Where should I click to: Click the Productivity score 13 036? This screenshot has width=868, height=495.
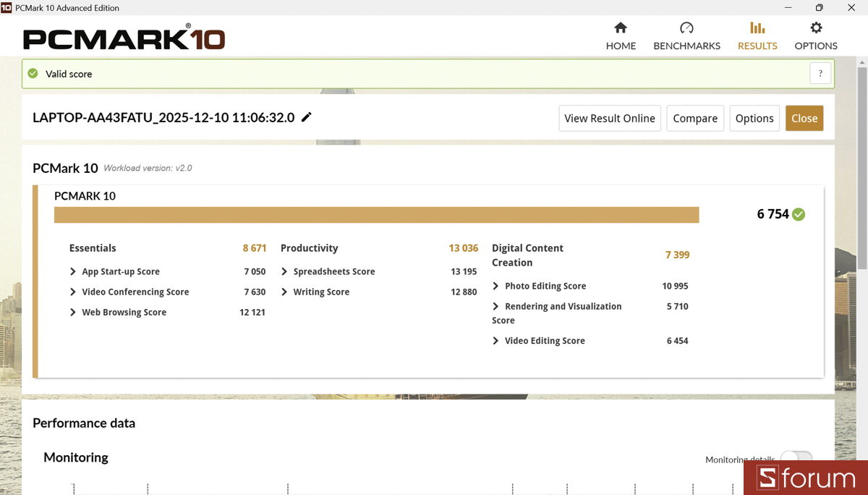pos(464,247)
